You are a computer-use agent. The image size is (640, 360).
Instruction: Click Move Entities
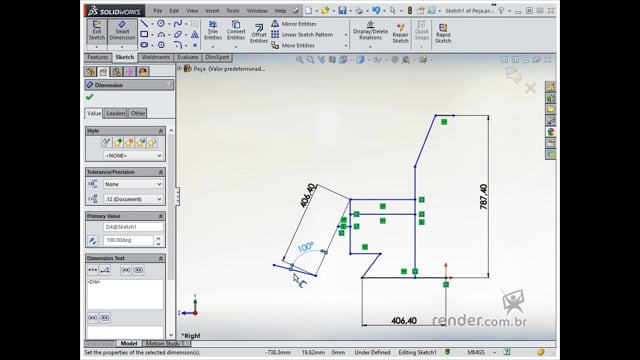[293, 45]
